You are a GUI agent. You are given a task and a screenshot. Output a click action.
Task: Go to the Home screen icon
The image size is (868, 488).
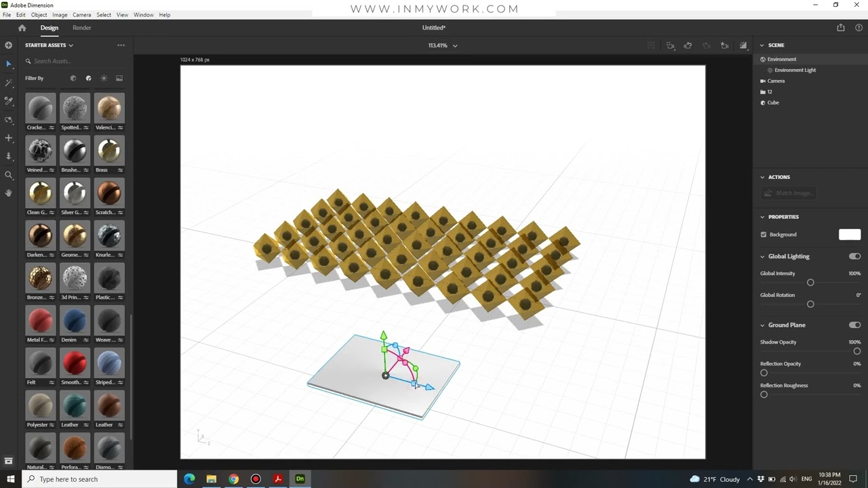tap(22, 28)
